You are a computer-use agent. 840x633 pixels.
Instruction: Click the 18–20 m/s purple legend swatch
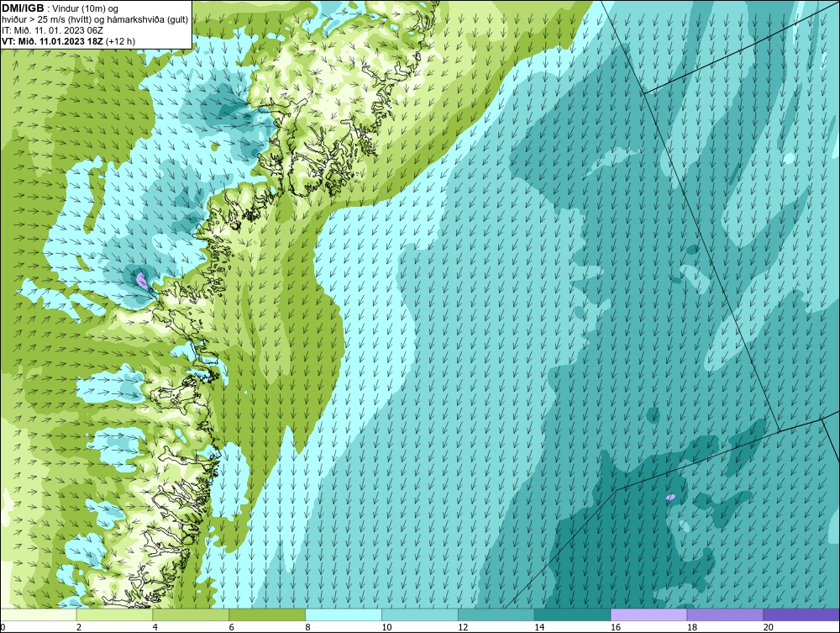pos(725,615)
